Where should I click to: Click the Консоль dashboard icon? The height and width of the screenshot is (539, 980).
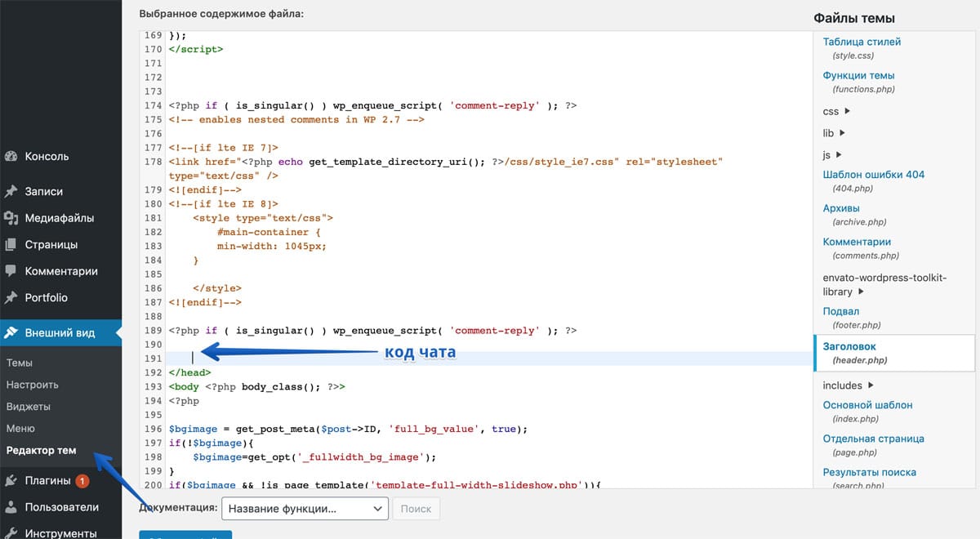11,156
